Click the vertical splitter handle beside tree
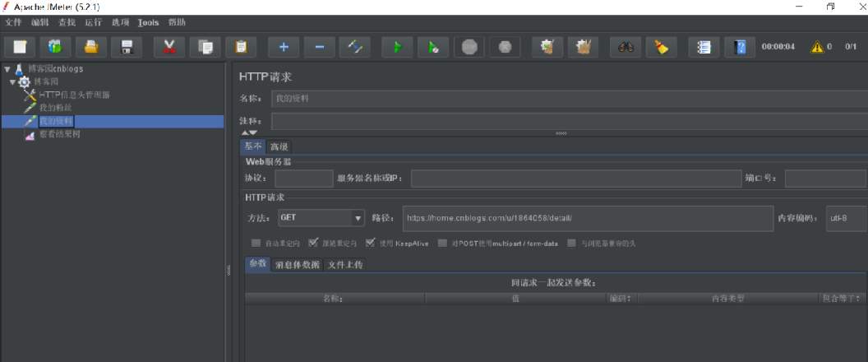The height and width of the screenshot is (362, 868). point(229,269)
